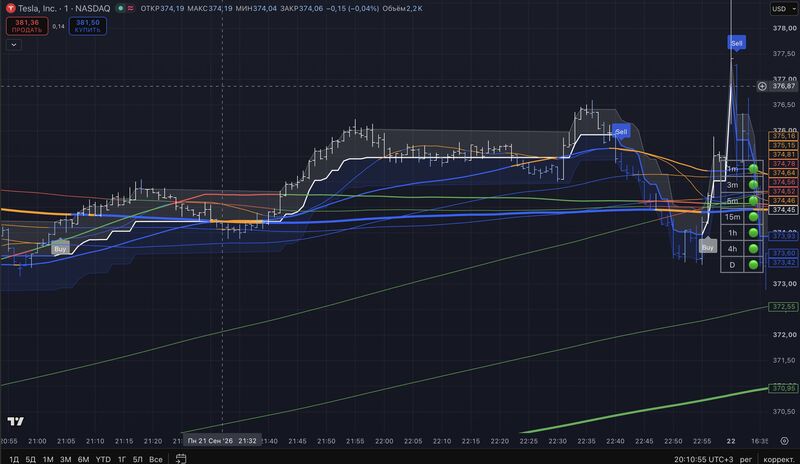The image size is (800, 464).
Task: Select the Все time range
Action: click(x=156, y=459)
